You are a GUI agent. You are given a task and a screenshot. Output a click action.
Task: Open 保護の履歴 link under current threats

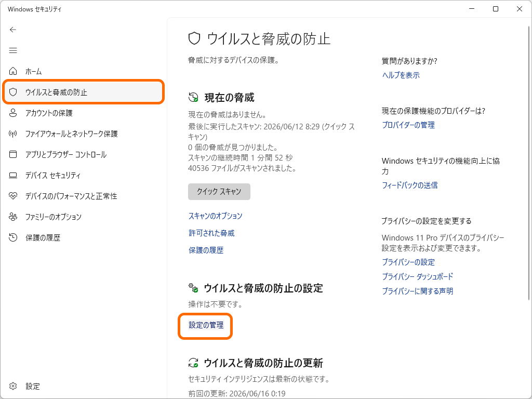(206, 250)
